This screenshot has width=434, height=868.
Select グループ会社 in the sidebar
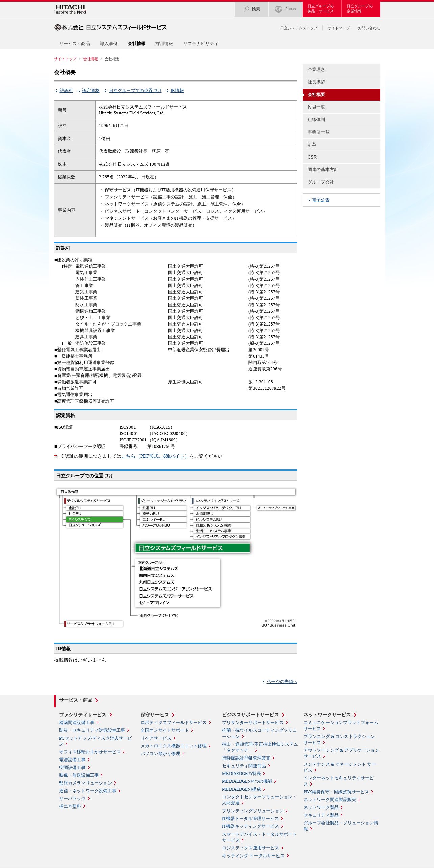(x=341, y=182)
